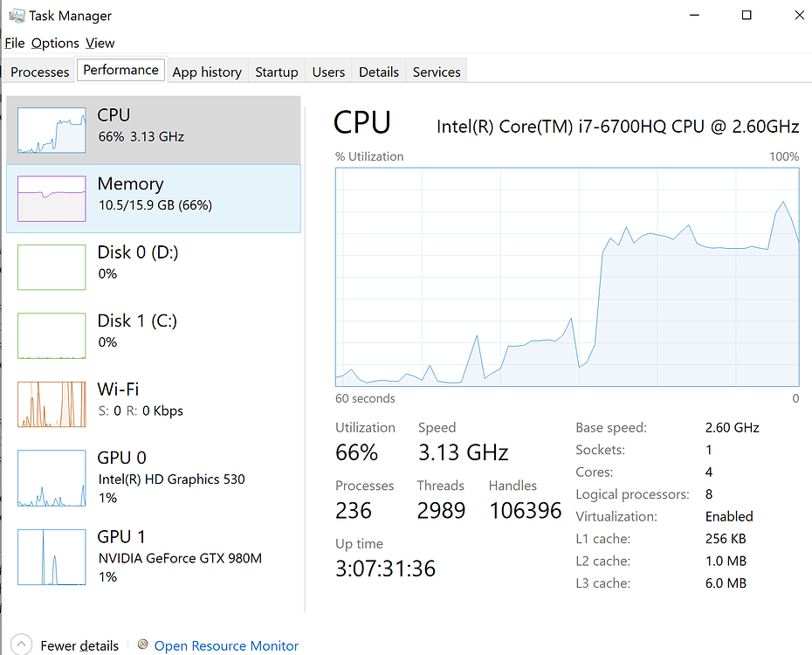Switch to the Processes tab
812x655 pixels.
[40, 72]
